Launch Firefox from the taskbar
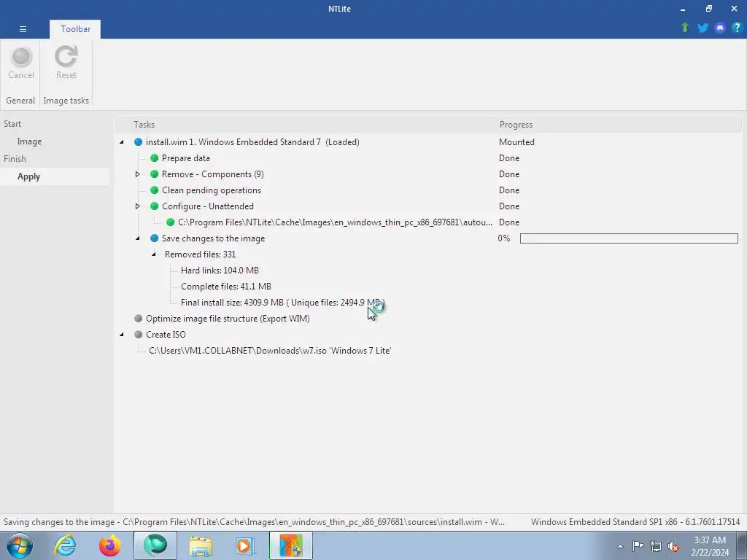The width and height of the screenshot is (747, 560). (x=110, y=545)
